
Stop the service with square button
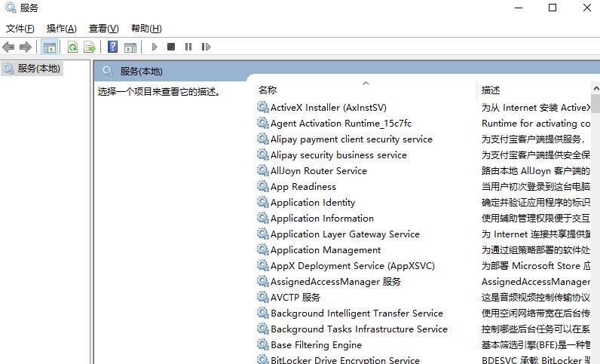(x=171, y=47)
